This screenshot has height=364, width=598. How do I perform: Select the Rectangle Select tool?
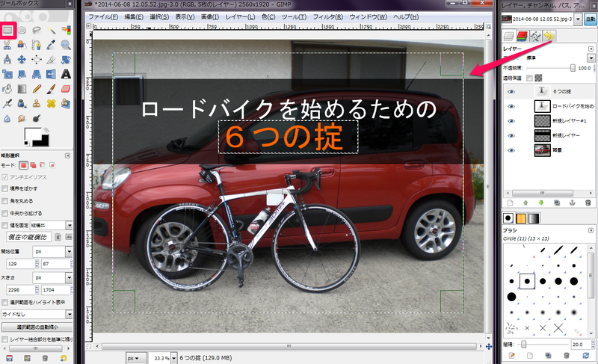(8, 30)
